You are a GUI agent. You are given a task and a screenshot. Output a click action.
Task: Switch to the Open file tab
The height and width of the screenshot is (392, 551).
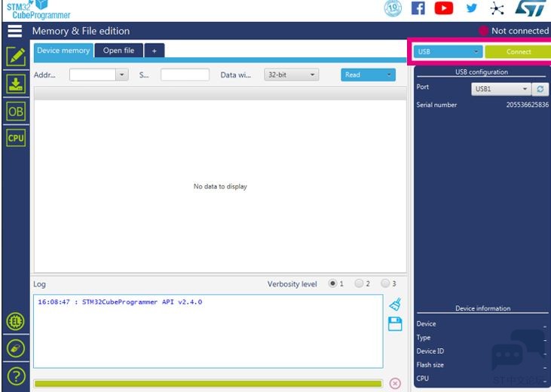[118, 51]
